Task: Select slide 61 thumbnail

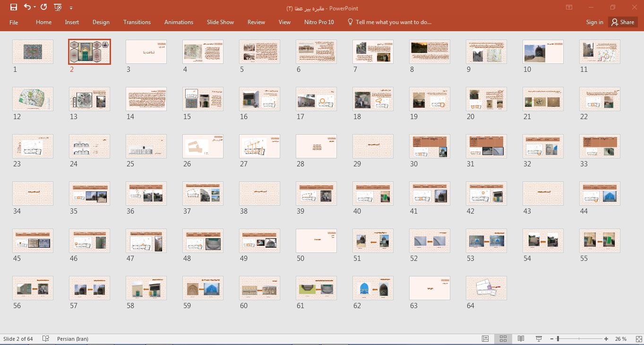Action: coord(316,288)
